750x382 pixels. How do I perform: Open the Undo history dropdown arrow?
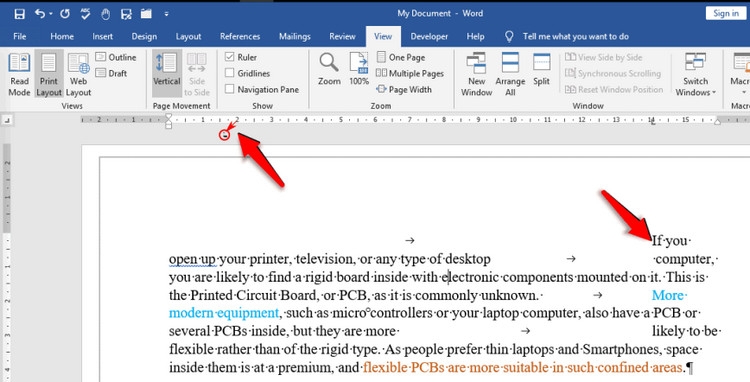(51, 14)
